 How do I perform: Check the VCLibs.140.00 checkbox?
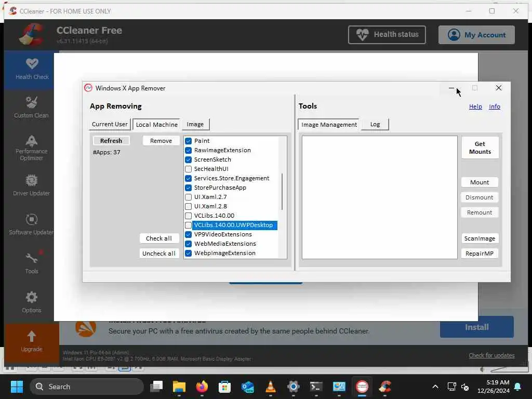point(188,216)
